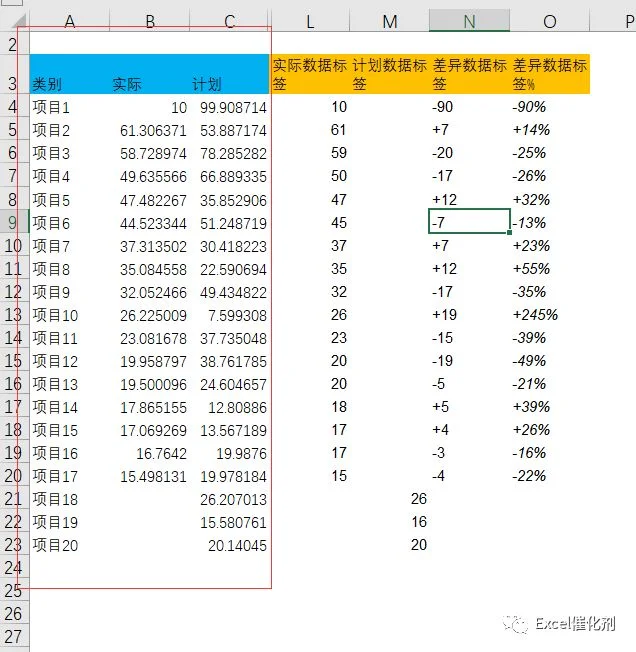Select the 实际数据标签 orange header cell

click(310, 74)
